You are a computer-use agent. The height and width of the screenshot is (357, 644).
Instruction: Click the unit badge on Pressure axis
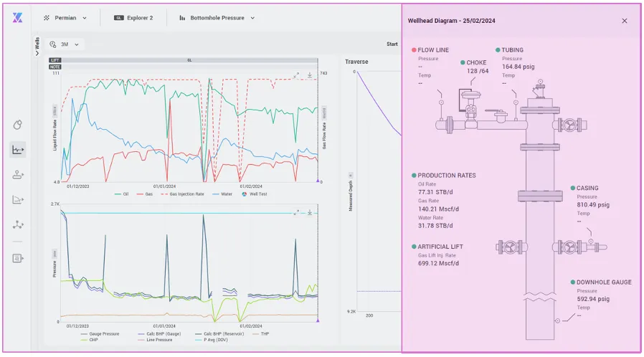pyautogui.click(x=55, y=254)
